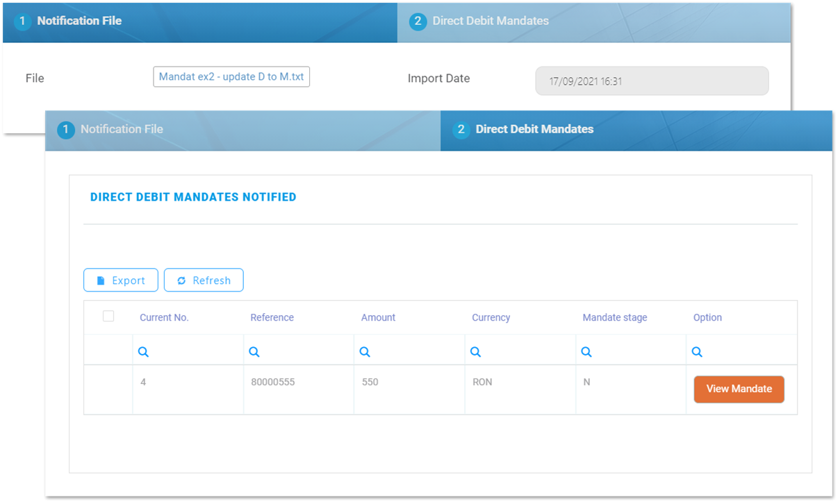Open the Reference column filter magnifier
This screenshot has height=504, width=840.
[x=254, y=352]
